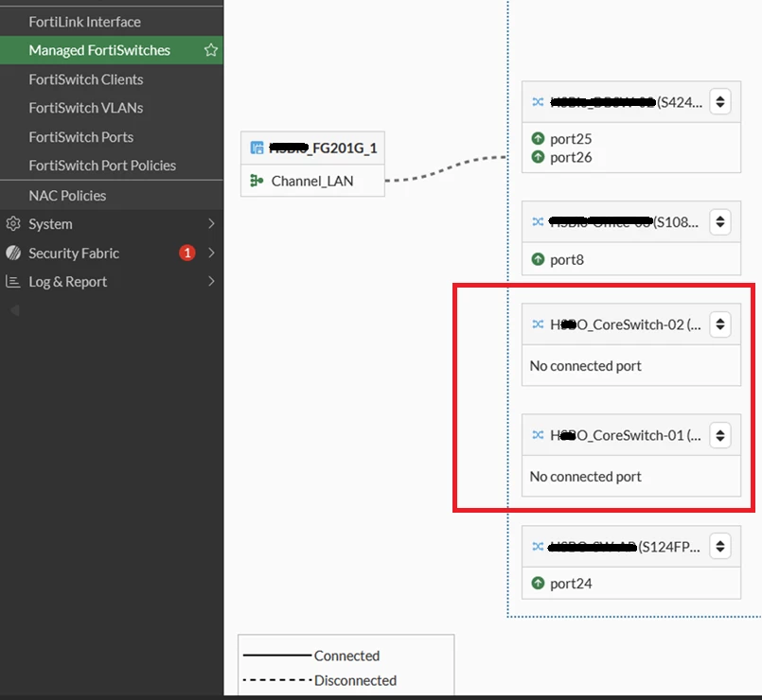This screenshot has width=762, height=700.
Task: Expand the Security Fabric chevron
Action: coord(211,253)
